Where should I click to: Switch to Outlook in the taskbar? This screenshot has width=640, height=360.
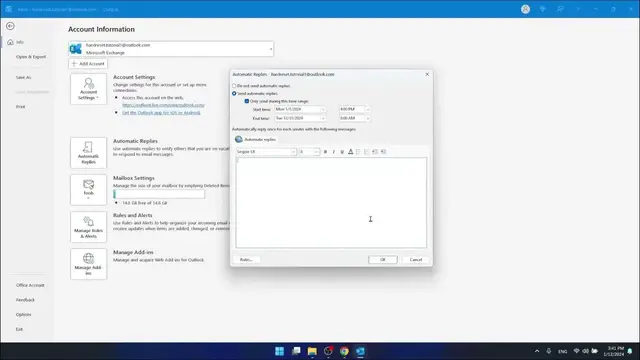[360, 351]
